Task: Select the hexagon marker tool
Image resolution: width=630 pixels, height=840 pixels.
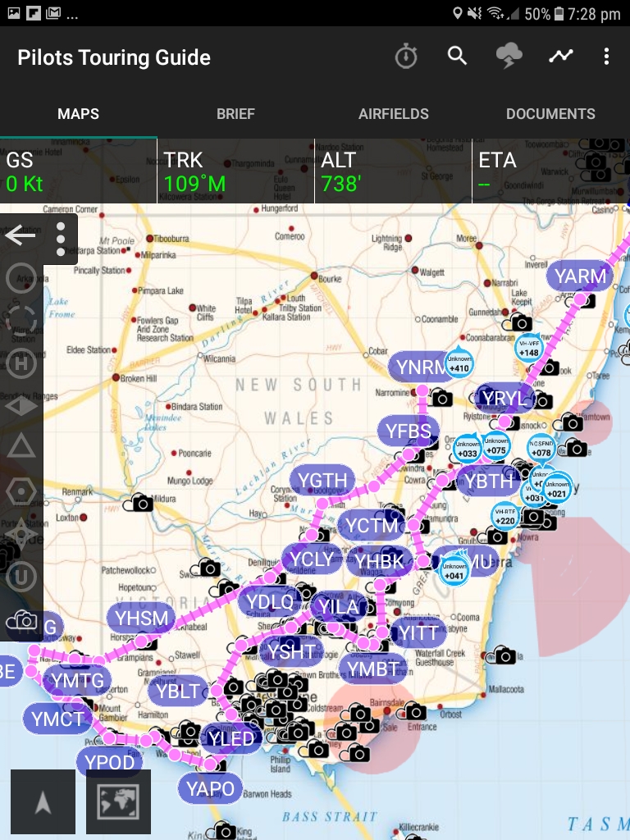Action: coord(21,491)
